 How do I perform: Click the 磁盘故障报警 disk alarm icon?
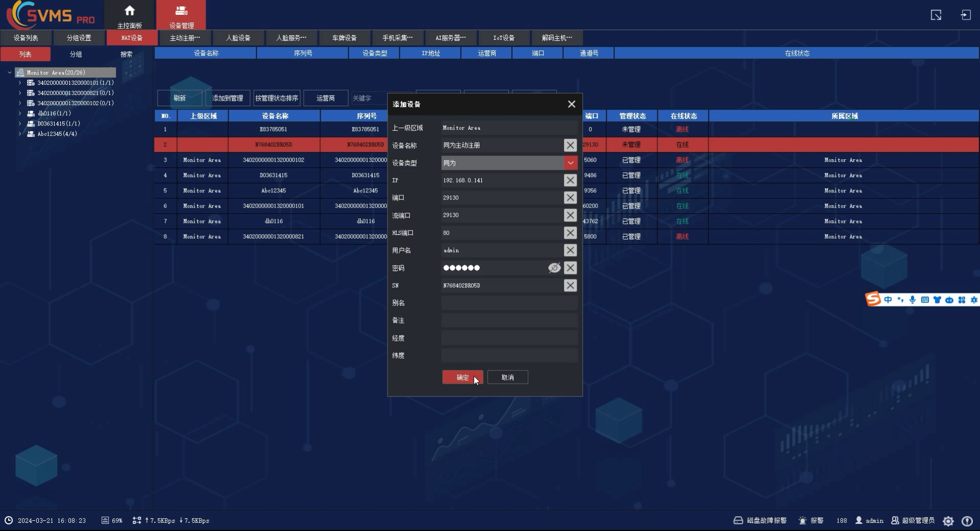(738, 520)
